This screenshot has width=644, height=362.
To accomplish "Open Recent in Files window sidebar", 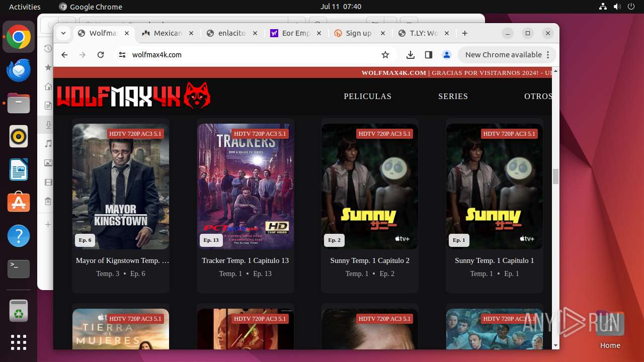I will [x=48, y=49].
